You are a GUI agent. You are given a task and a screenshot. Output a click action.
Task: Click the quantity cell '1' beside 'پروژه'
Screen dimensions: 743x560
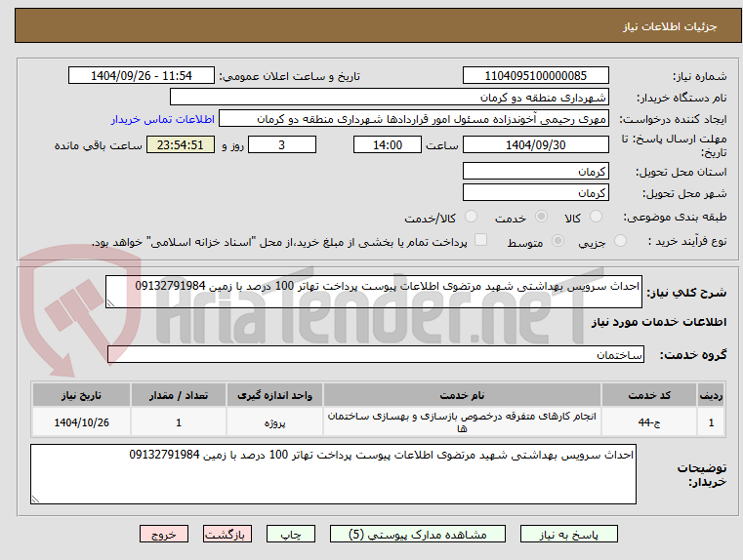click(179, 421)
